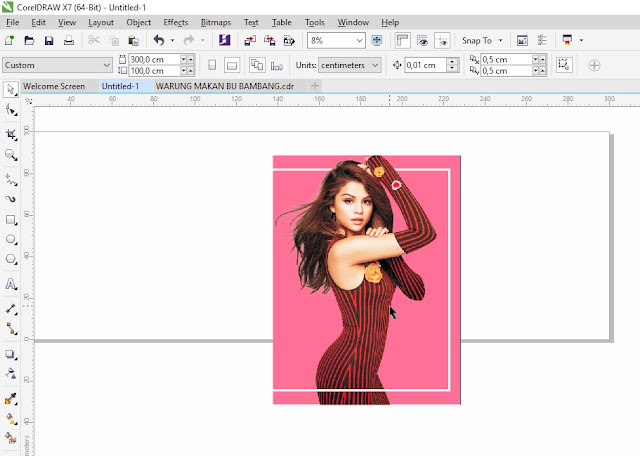The image size is (640, 456).
Task: Open the Custom page size dropdown
Action: [x=106, y=65]
